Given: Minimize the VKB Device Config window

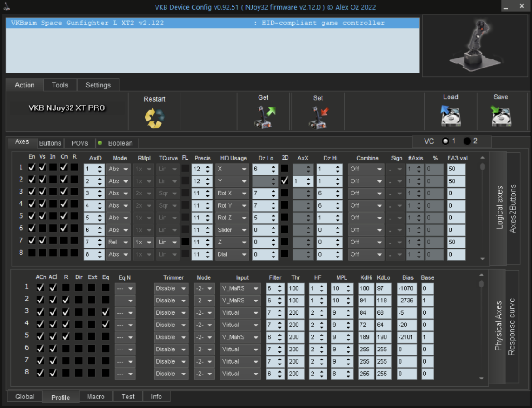Looking at the screenshot, I should point(506,6).
